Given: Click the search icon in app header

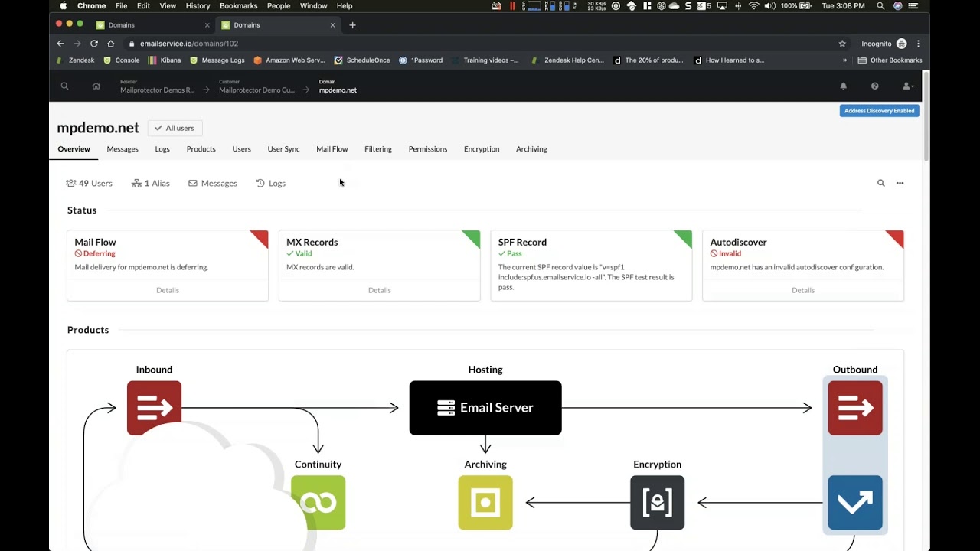Looking at the screenshot, I should pyautogui.click(x=64, y=86).
